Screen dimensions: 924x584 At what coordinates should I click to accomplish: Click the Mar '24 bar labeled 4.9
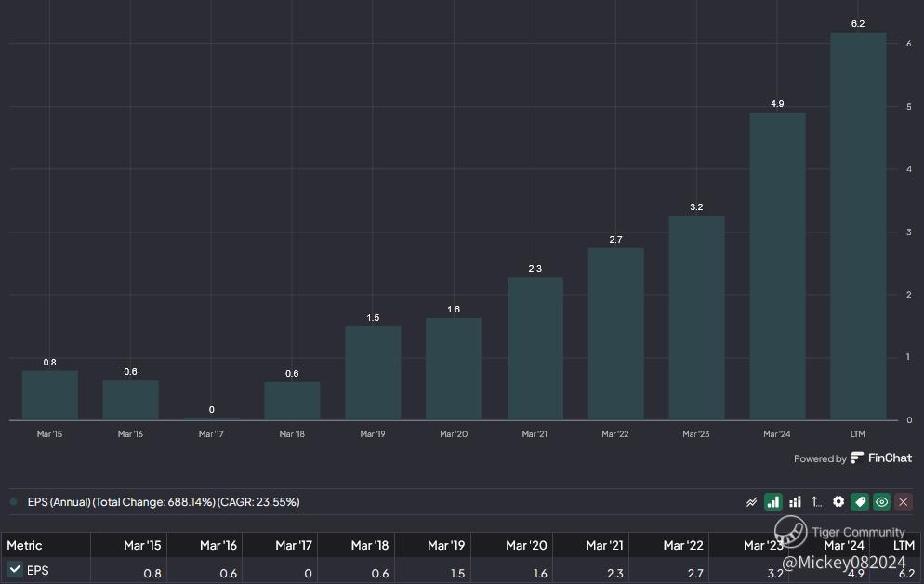tap(777, 266)
